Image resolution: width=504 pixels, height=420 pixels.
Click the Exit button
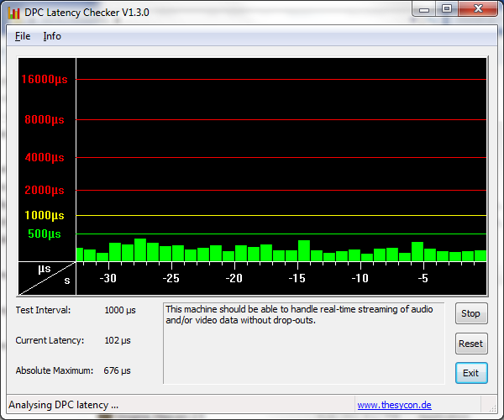tap(470, 373)
